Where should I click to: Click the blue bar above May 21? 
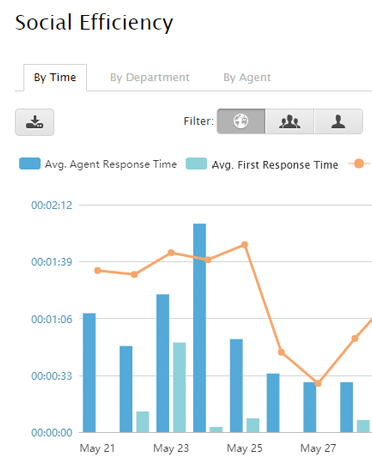click(89, 373)
